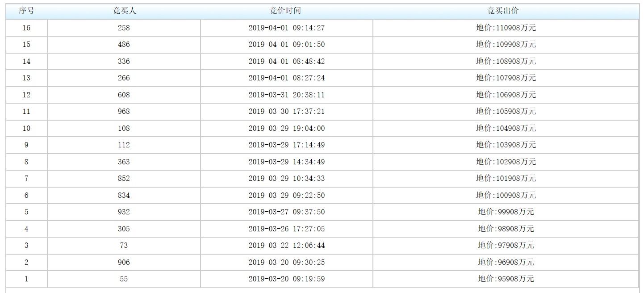The height and width of the screenshot is (293, 644).
Task: Click the 竞买出价 column header
Action: click(506, 11)
